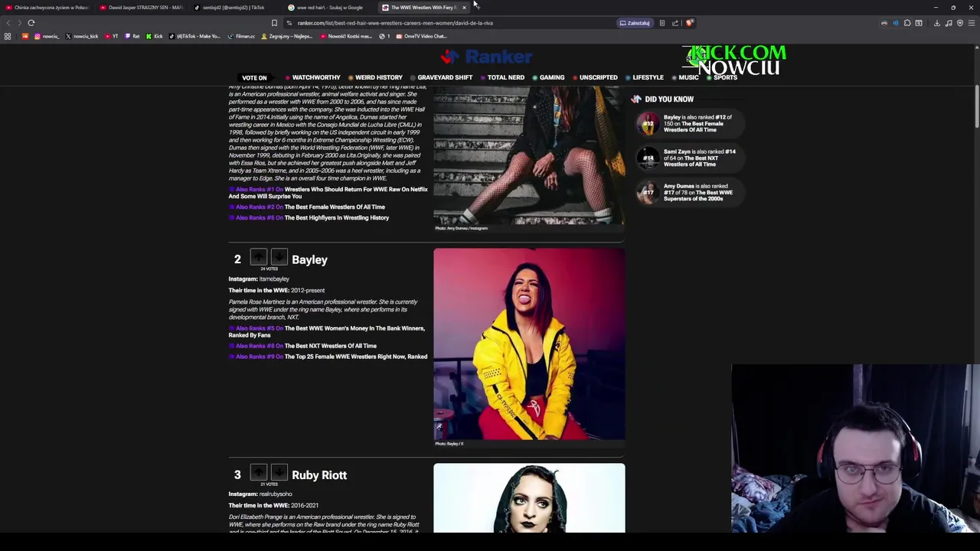
Task: Open Top 25 Female WWE Wrestlers Right Now link
Action: 356,357
